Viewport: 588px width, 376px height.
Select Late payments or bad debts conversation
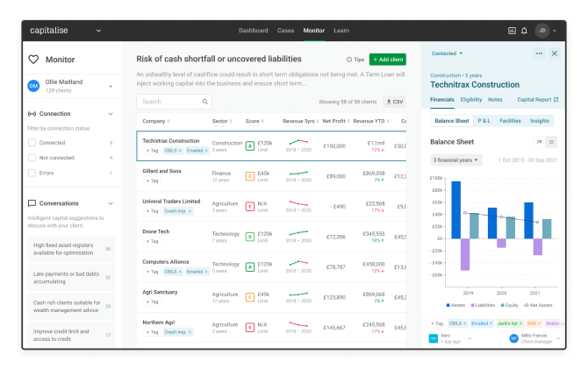(71, 278)
